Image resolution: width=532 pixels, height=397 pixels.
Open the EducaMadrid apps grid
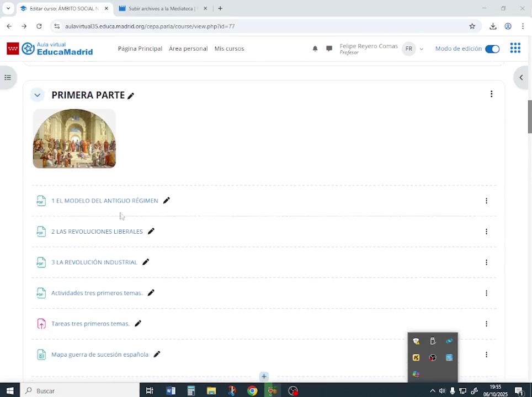[515, 48]
